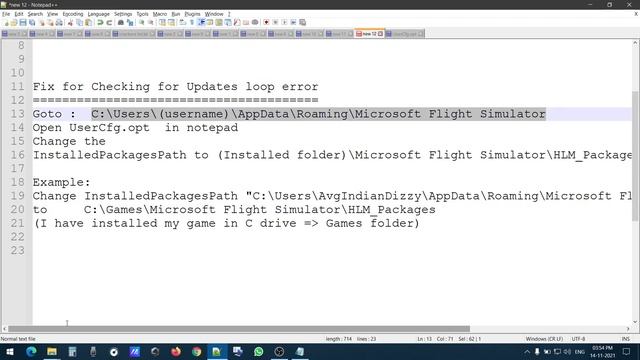Screen dimensions: 640x360
Task: Switch to the first document tab
Action: click(x=14, y=34)
